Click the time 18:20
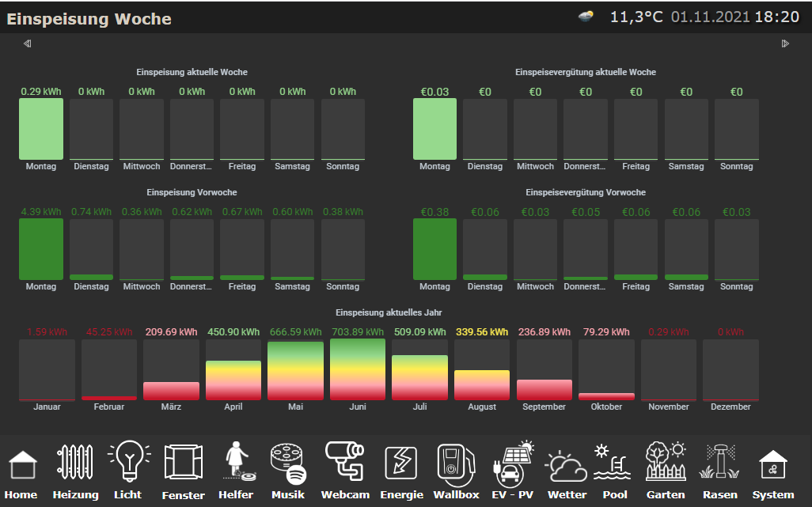The width and height of the screenshot is (812, 507). coord(777,17)
